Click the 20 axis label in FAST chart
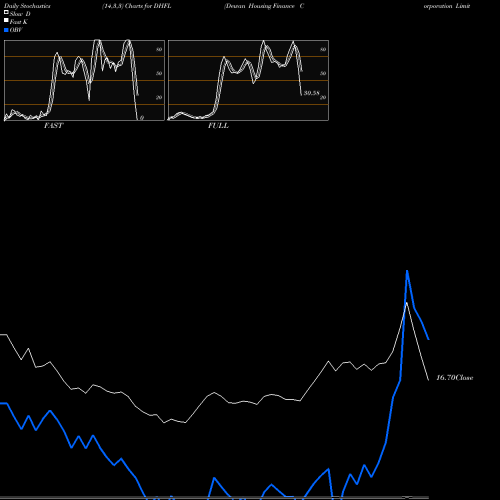500x500 pixels. pyautogui.click(x=159, y=97)
